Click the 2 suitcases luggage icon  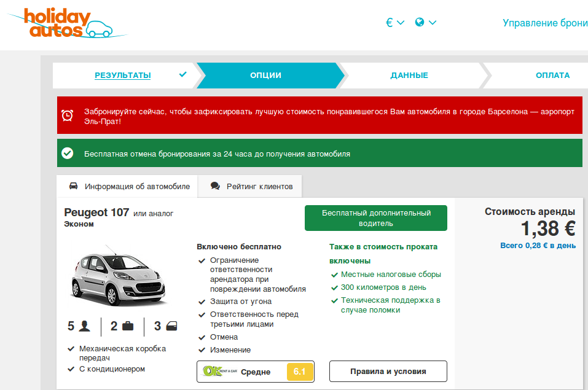tap(128, 326)
